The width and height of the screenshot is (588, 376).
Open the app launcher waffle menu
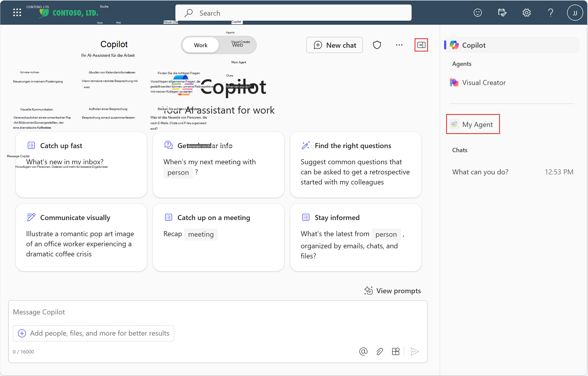tap(17, 12)
